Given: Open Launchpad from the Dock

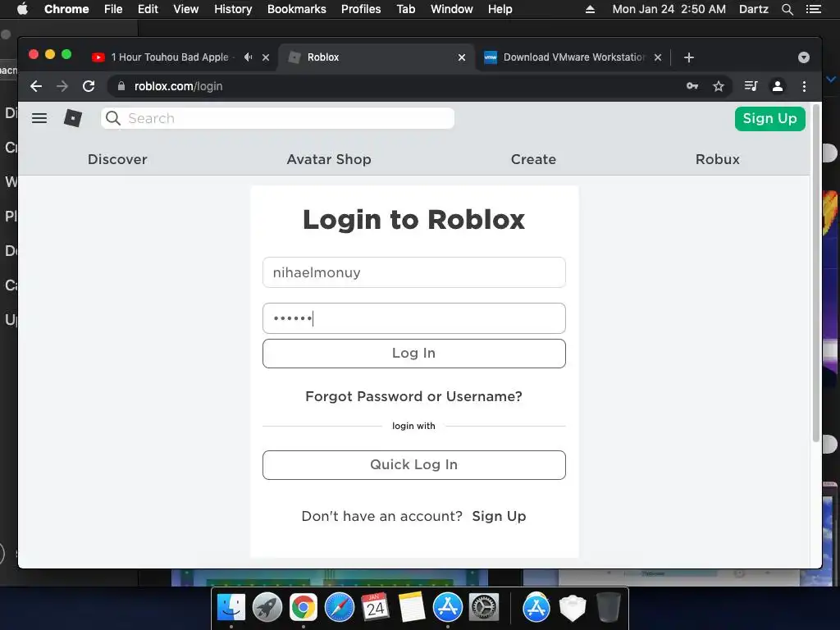Looking at the screenshot, I should tap(267, 607).
